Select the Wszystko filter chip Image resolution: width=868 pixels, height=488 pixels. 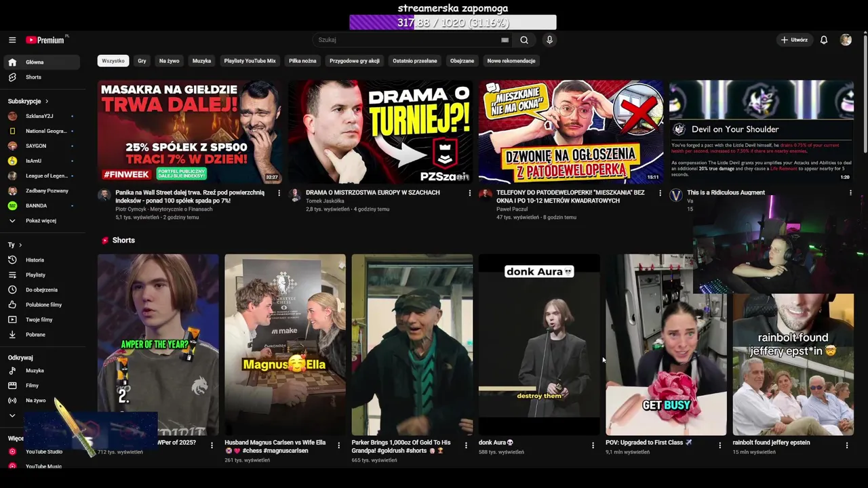[113, 61]
